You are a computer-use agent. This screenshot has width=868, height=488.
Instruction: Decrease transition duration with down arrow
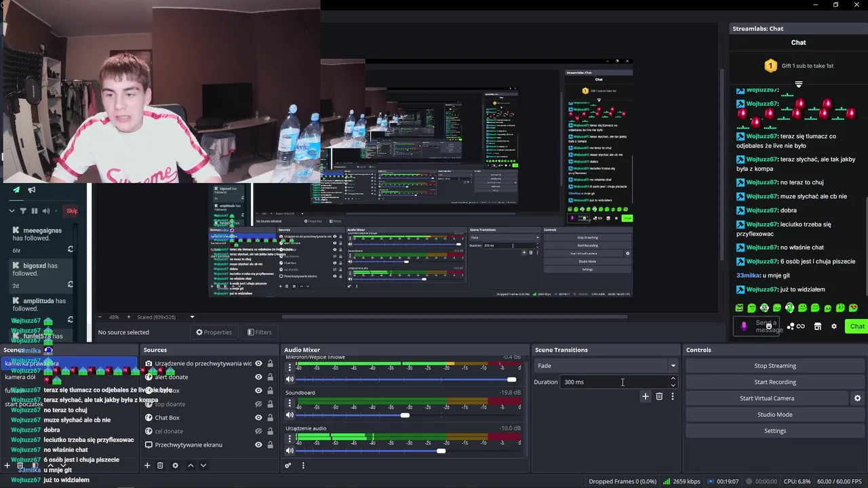[x=673, y=385]
